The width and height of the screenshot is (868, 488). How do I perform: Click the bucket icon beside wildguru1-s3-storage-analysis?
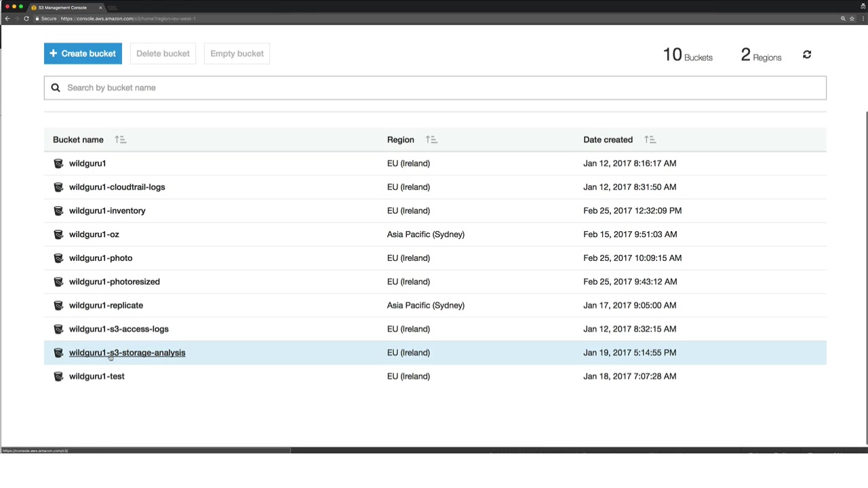coord(58,353)
